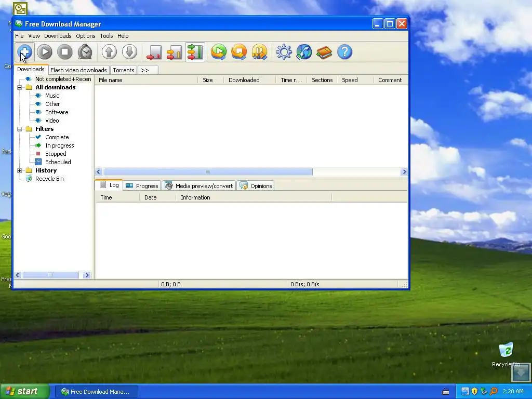The image size is (532, 399).
Task: Click the green Start all downloads icon
Action: tap(219, 52)
